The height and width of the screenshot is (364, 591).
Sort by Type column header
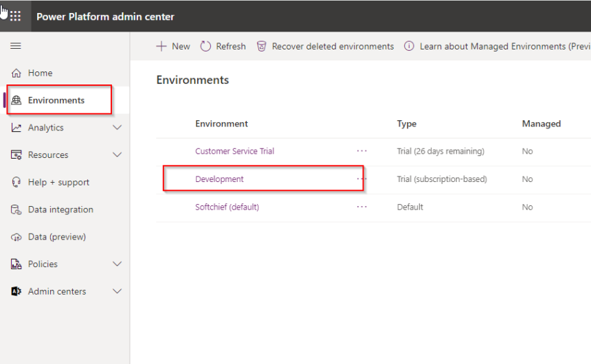[x=406, y=124]
